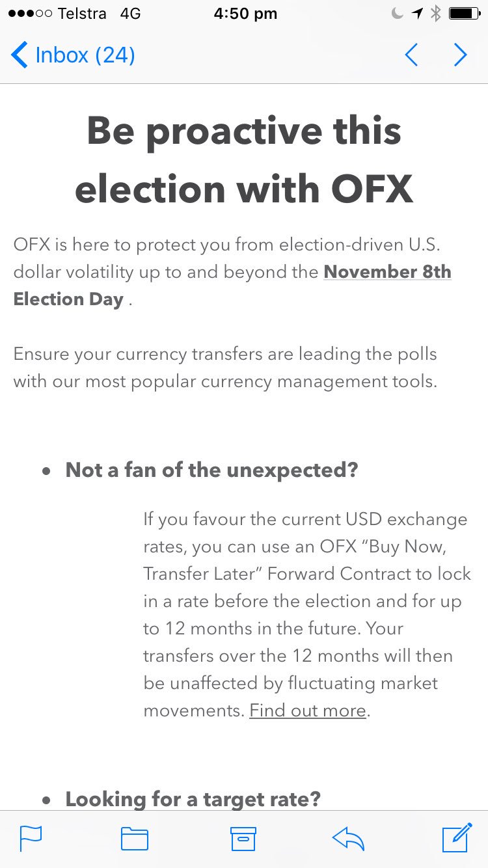Go to the previous message arrow

click(x=411, y=55)
